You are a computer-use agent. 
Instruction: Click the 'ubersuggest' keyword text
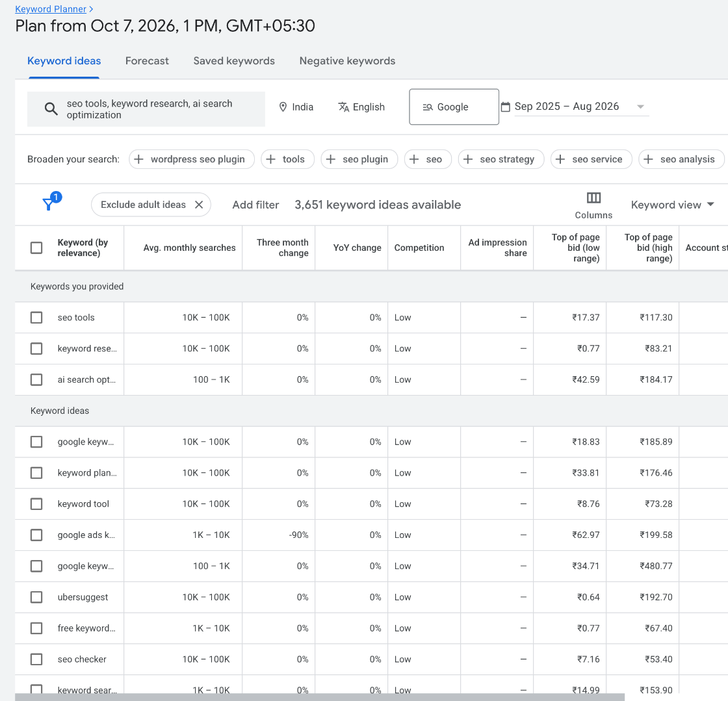tap(83, 597)
